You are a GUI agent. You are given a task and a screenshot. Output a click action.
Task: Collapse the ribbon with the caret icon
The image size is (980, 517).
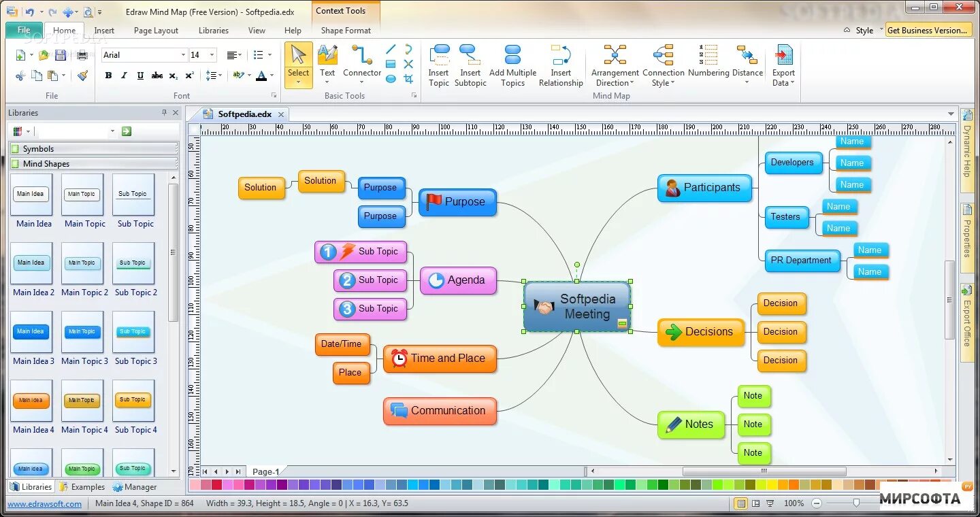847,30
